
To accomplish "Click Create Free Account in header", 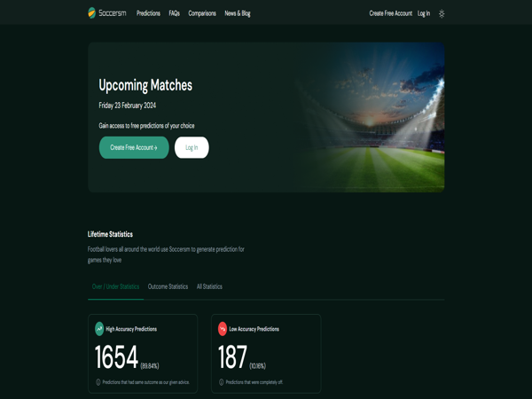I will tap(391, 13).
